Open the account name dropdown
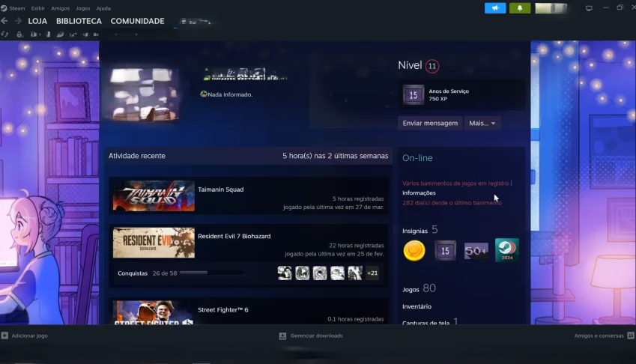The image size is (636, 364). tap(551, 8)
